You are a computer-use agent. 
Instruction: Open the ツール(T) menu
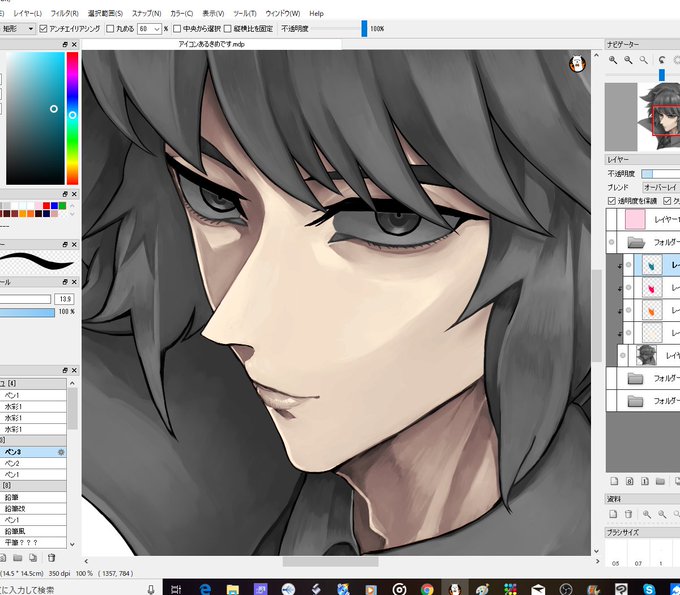click(x=245, y=13)
